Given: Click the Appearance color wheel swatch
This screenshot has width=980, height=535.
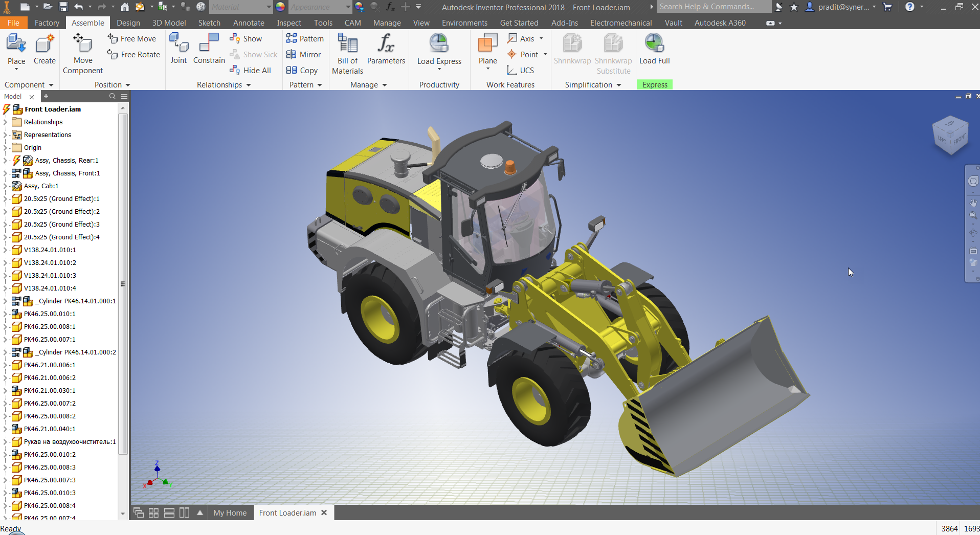Looking at the screenshot, I should tap(279, 7).
